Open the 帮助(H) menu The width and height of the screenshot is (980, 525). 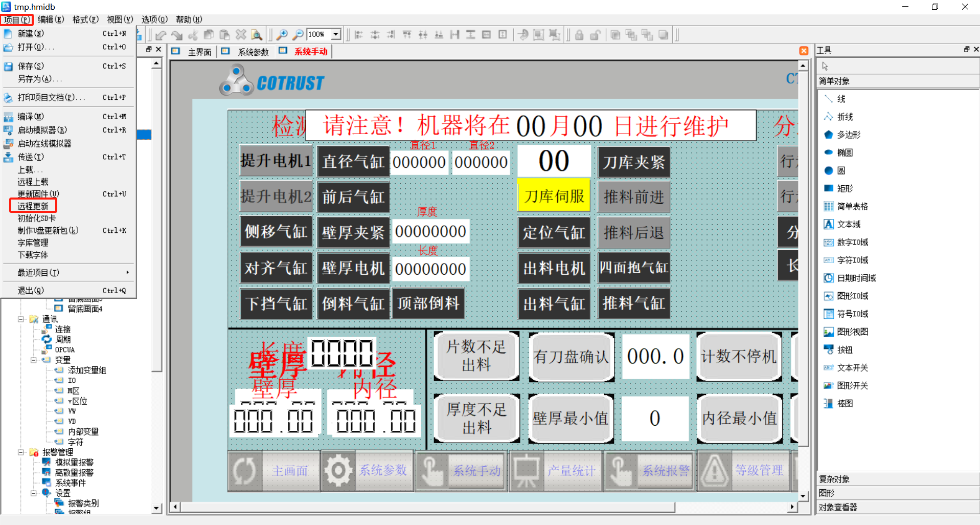(x=189, y=19)
